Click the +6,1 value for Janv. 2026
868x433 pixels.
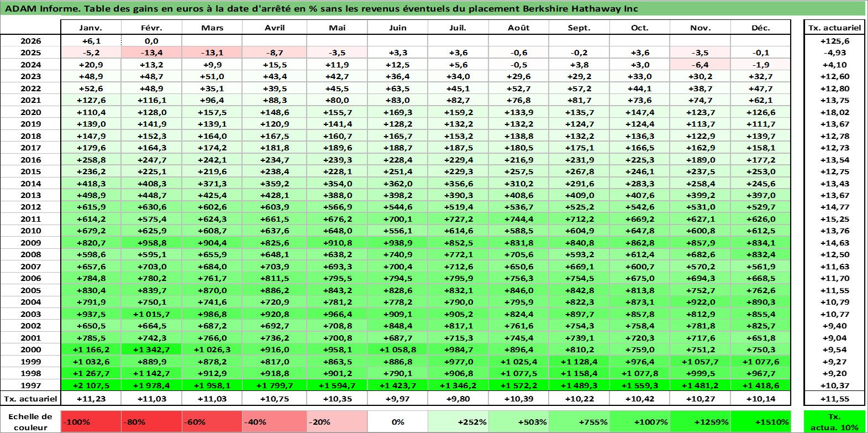pyautogui.click(x=91, y=41)
